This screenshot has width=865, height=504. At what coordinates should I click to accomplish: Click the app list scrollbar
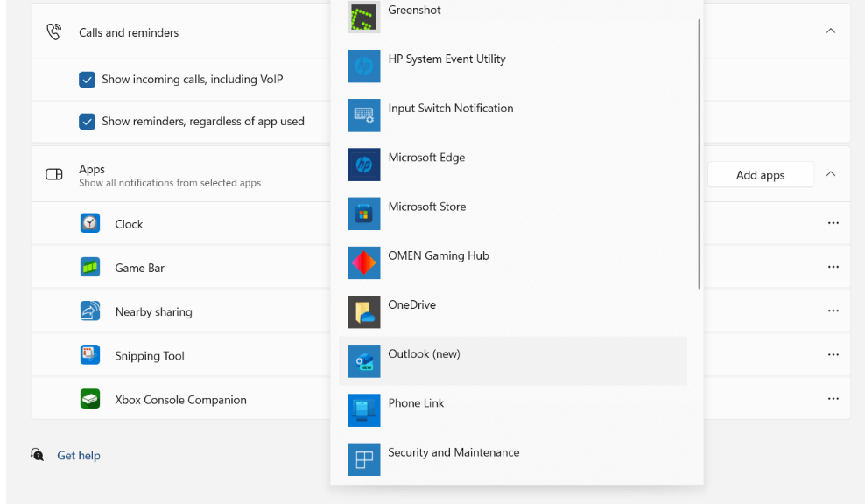click(x=699, y=154)
